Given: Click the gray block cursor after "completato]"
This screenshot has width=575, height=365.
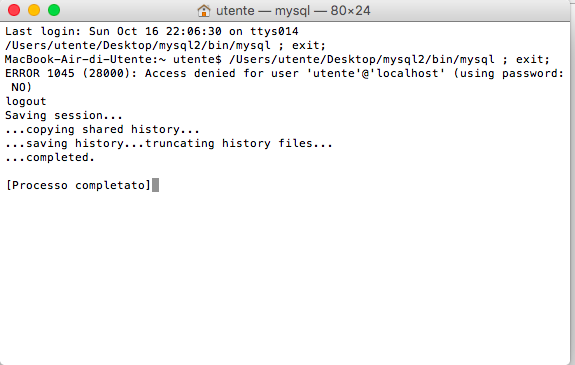Looking at the screenshot, I should [x=155, y=185].
